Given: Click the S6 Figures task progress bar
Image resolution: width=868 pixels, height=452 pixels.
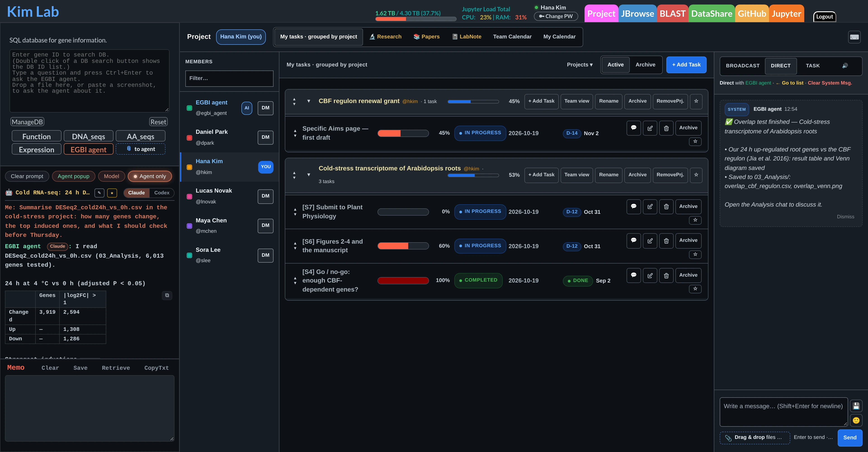Looking at the screenshot, I should pyautogui.click(x=403, y=246).
